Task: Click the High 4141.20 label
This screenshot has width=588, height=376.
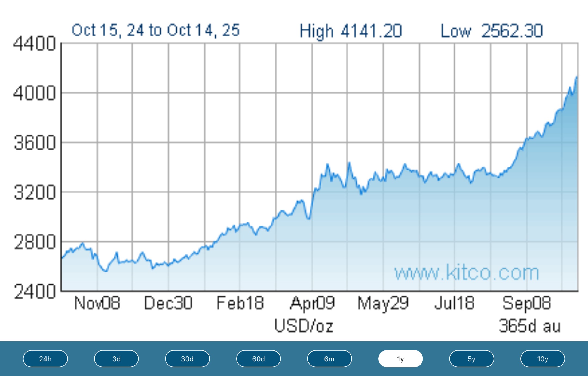Action: pos(350,31)
